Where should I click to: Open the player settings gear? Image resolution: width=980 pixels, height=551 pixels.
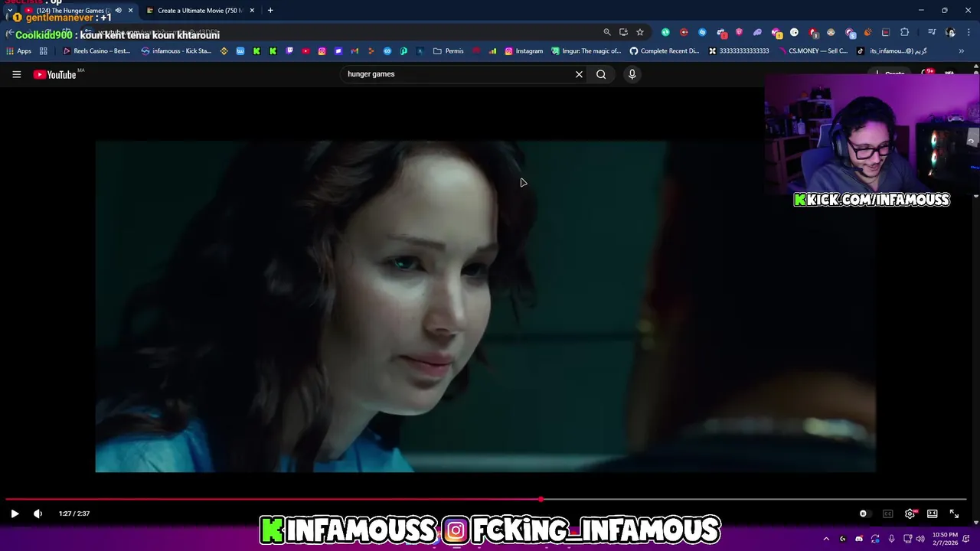pyautogui.click(x=910, y=514)
